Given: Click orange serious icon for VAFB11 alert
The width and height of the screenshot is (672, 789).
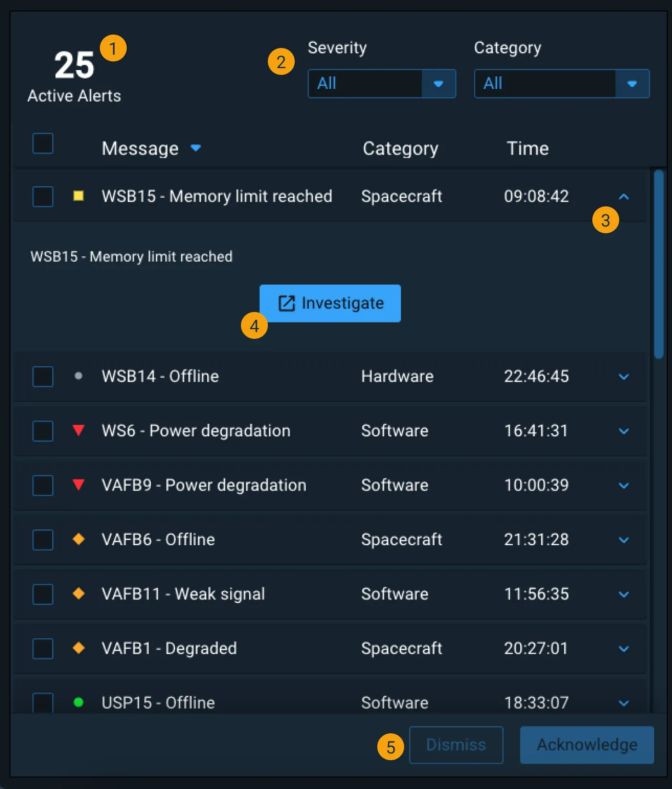Looking at the screenshot, I should click(x=78, y=594).
